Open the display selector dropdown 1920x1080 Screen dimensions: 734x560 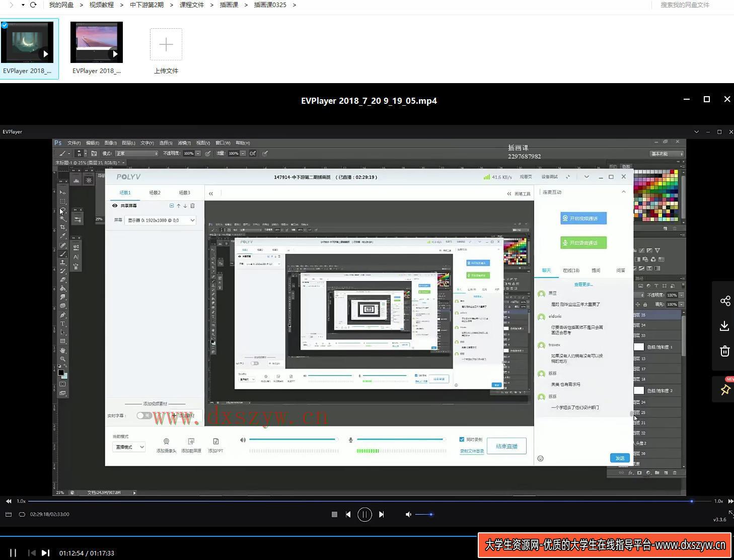(x=161, y=220)
